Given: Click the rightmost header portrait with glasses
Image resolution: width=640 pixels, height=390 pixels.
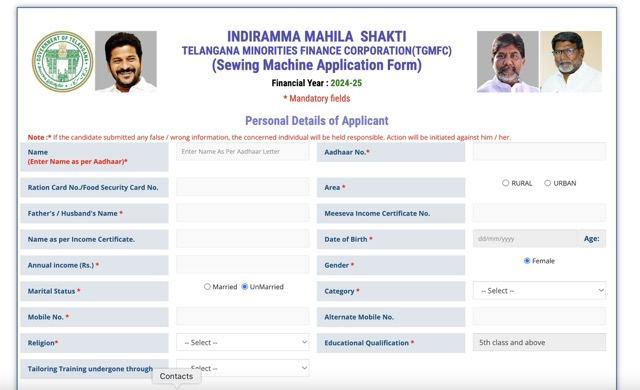Looking at the screenshot, I should [x=571, y=62].
